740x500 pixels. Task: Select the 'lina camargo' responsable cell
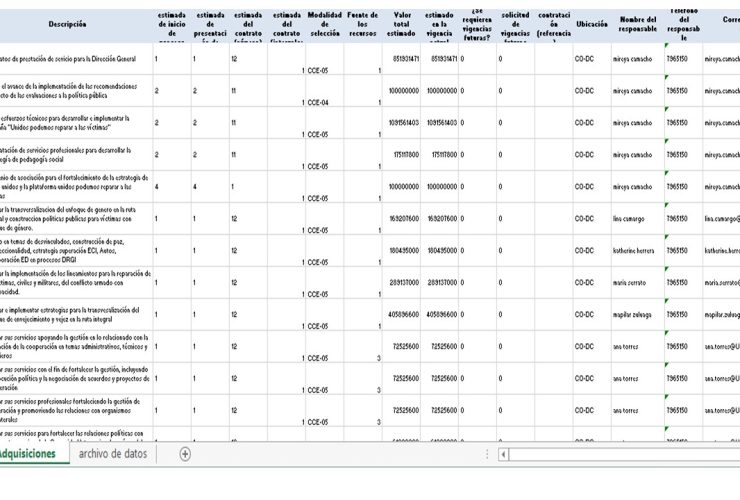pyautogui.click(x=638, y=219)
